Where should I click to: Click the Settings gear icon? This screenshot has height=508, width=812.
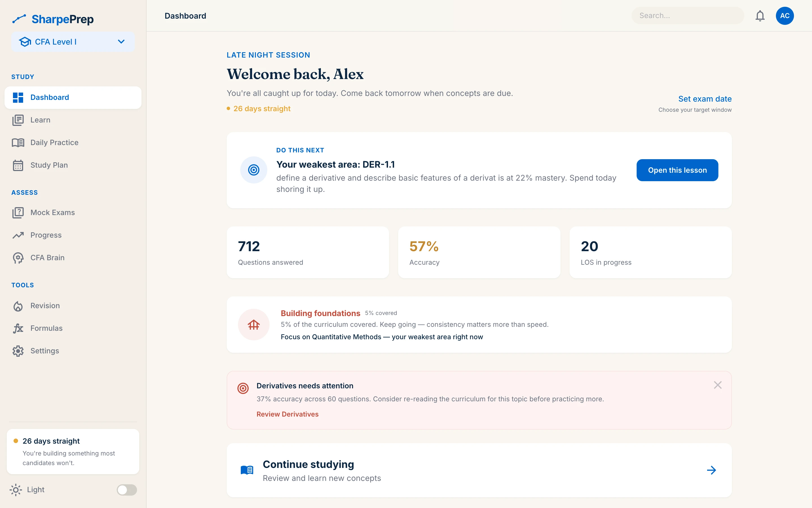pyautogui.click(x=18, y=351)
